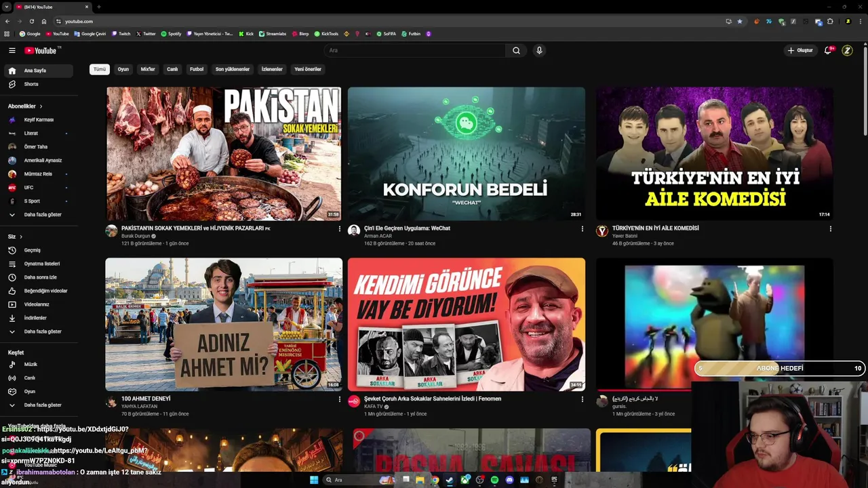The height and width of the screenshot is (488, 868).
Task: Click the Oluştur create button
Action: pyautogui.click(x=800, y=50)
